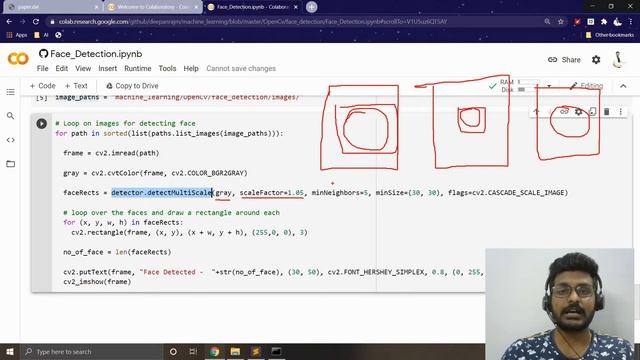Open the Runtime menu
Viewport: 640px width, 360px height.
[138, 69]
